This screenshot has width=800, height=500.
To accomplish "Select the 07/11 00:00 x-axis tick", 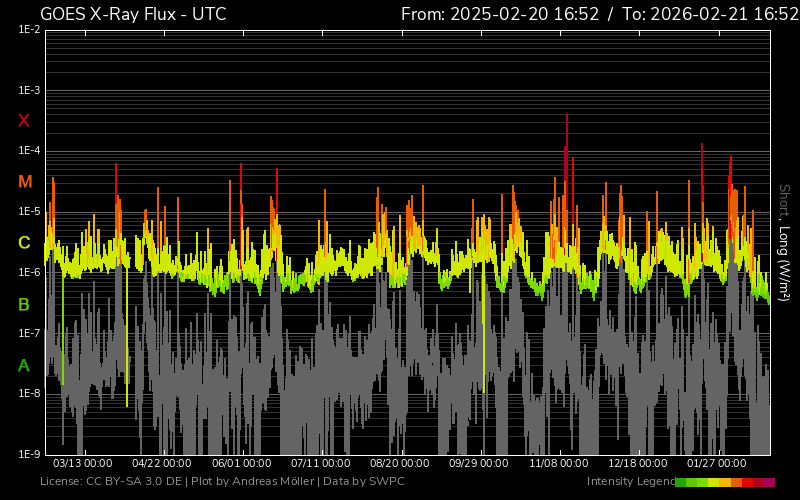I will tap(320, 464).
